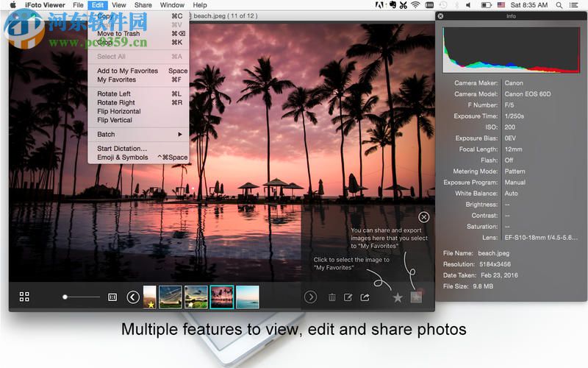588x368 pixels.
Task: Choose Flip Horizontal menu item
Action: 138,111
